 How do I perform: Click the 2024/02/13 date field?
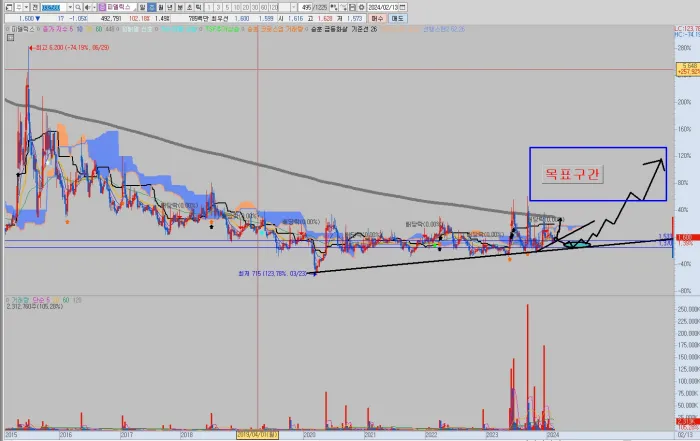(x=383, y=7)
